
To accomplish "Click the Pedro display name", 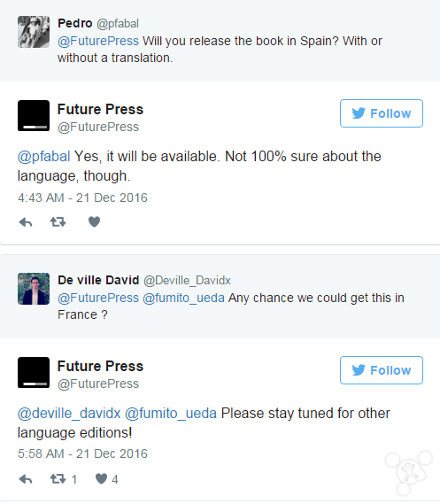I will [x=75, y=23].
